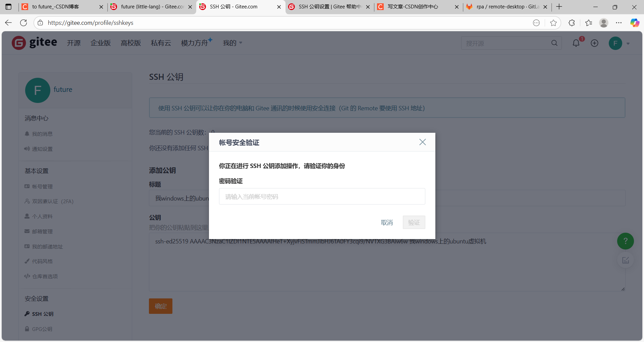
Task: Open 我的邮递地址 in the sidebar
Action: coord(47,246)
